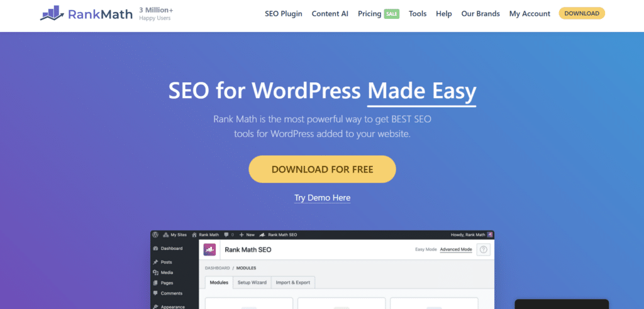Switch to Easy Mode
The height and width of the screenshot is (309, 644).
(x=426, y=249)
